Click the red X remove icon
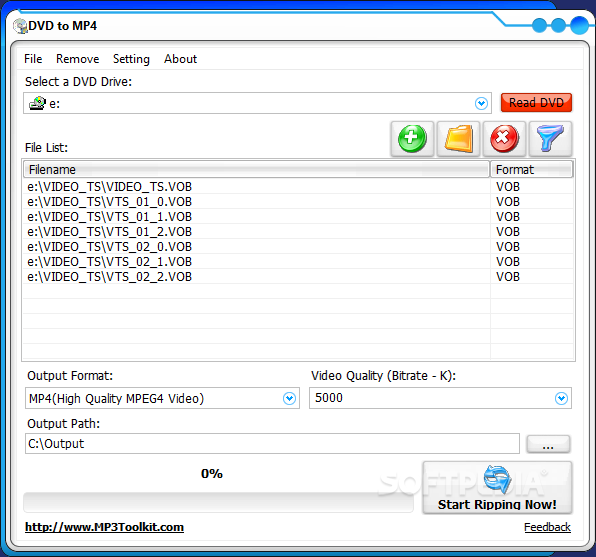Image resolution: width=596 pixels, height=557 pixels. tap(504, 139)
